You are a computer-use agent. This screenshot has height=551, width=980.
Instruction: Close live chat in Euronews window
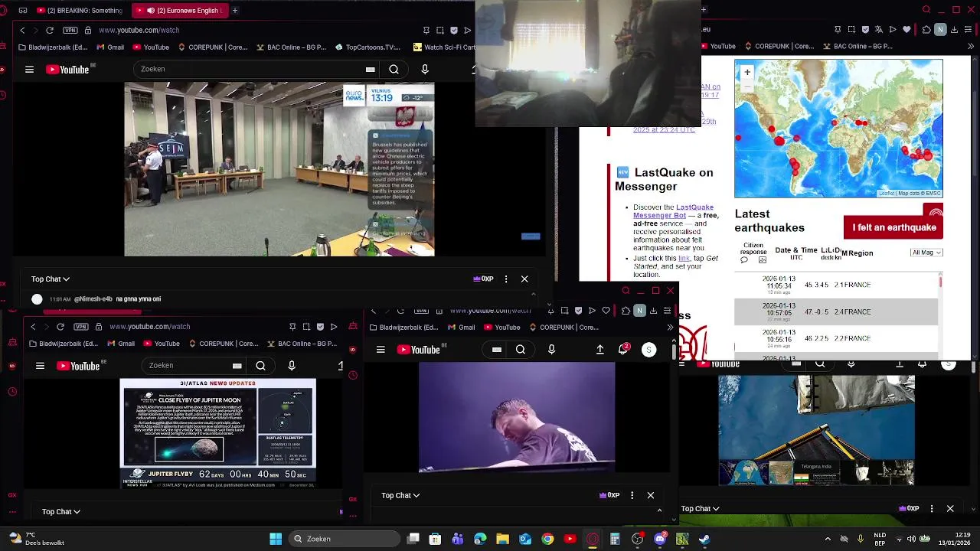coord(524,279)
